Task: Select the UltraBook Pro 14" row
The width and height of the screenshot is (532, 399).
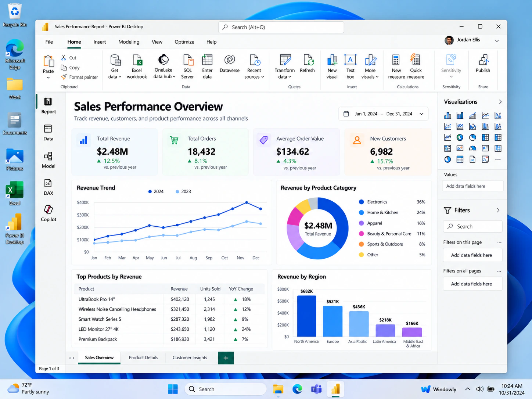Action: (x=169, y=299)
